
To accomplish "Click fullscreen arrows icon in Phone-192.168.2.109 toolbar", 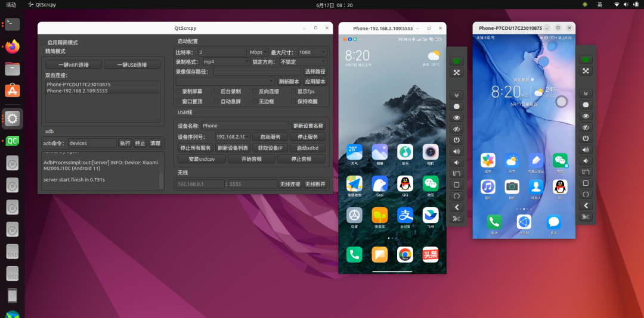I will point(456,73).
